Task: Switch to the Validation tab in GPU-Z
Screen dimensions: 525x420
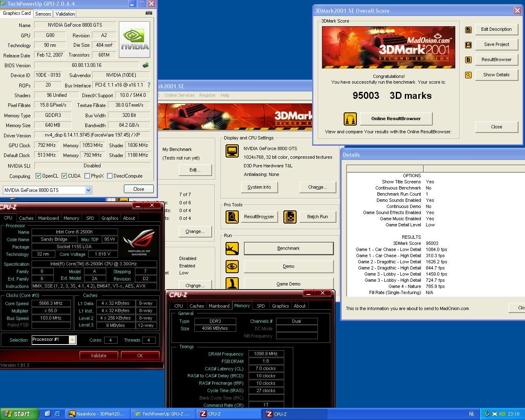Action: click(65, 14)
